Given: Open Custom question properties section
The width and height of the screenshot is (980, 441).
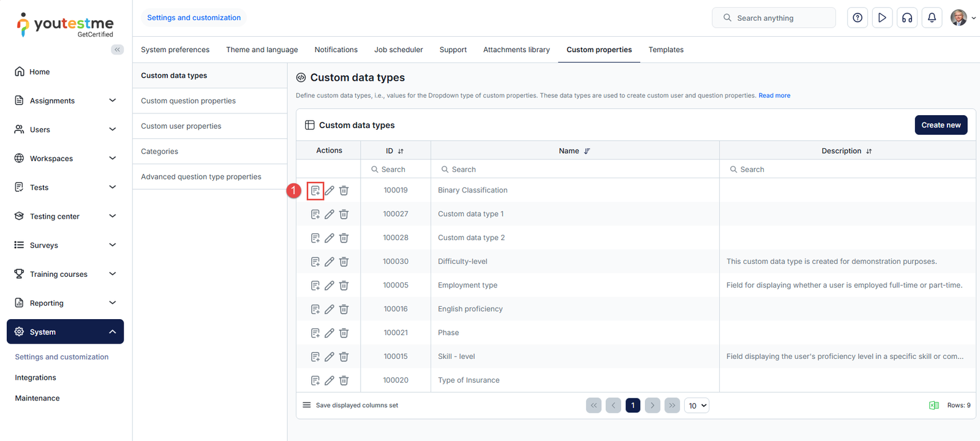Looking at the screenshot, I should pos(188,101).
